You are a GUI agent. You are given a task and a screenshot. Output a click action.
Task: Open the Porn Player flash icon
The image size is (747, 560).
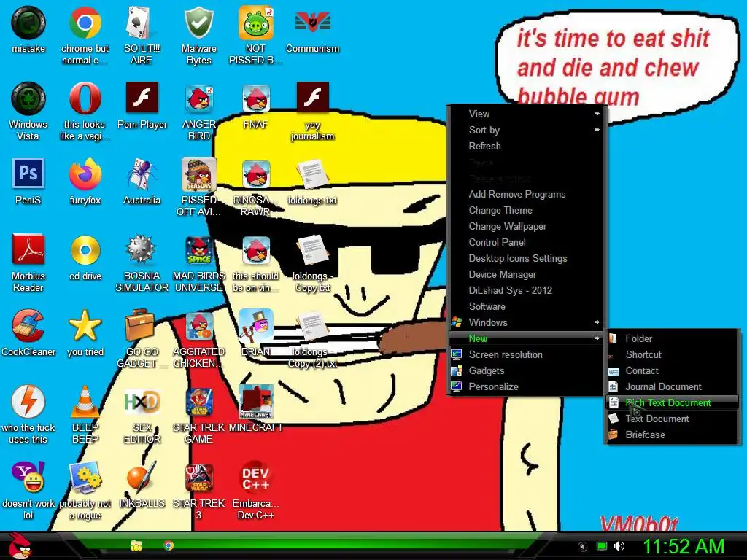142,98
